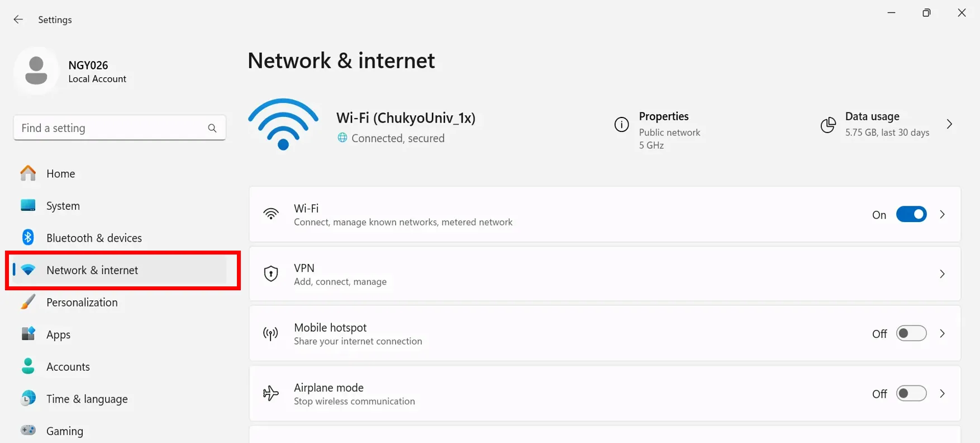Click the Mobile hotspot antenna icon
Viewport: 980px width, 443px height.
(x=271, y=334)
